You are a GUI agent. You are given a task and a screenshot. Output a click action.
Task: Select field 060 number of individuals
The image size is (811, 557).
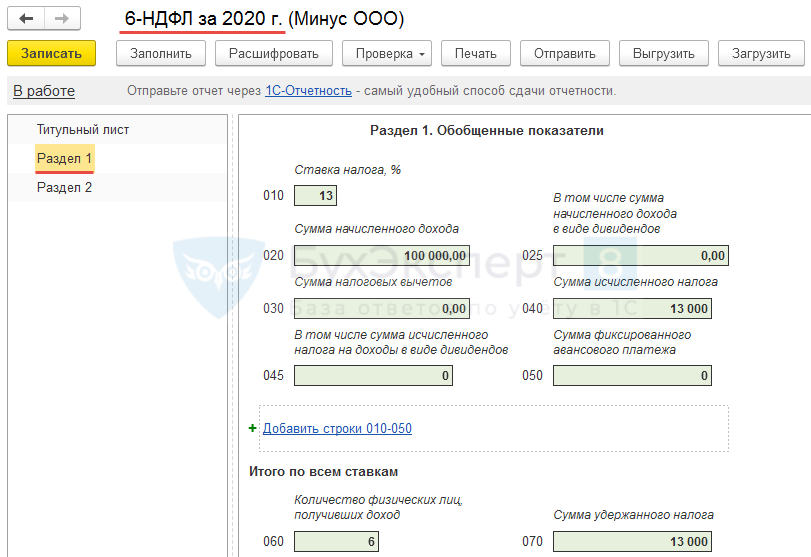pos(336,541)
